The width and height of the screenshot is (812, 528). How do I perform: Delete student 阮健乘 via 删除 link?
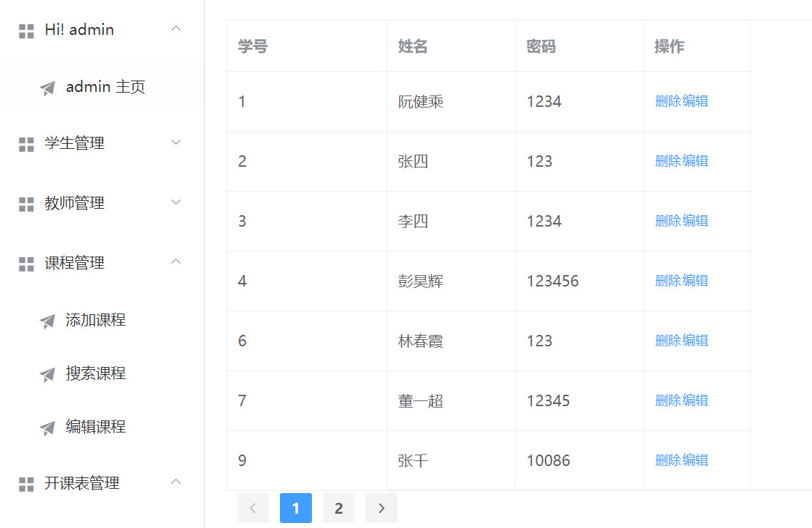667,101
